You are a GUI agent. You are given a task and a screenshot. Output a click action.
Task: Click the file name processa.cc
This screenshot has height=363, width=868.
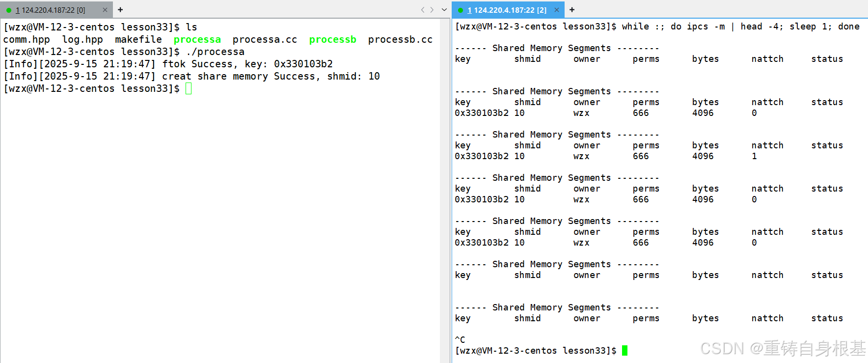(x=265, y=39)
